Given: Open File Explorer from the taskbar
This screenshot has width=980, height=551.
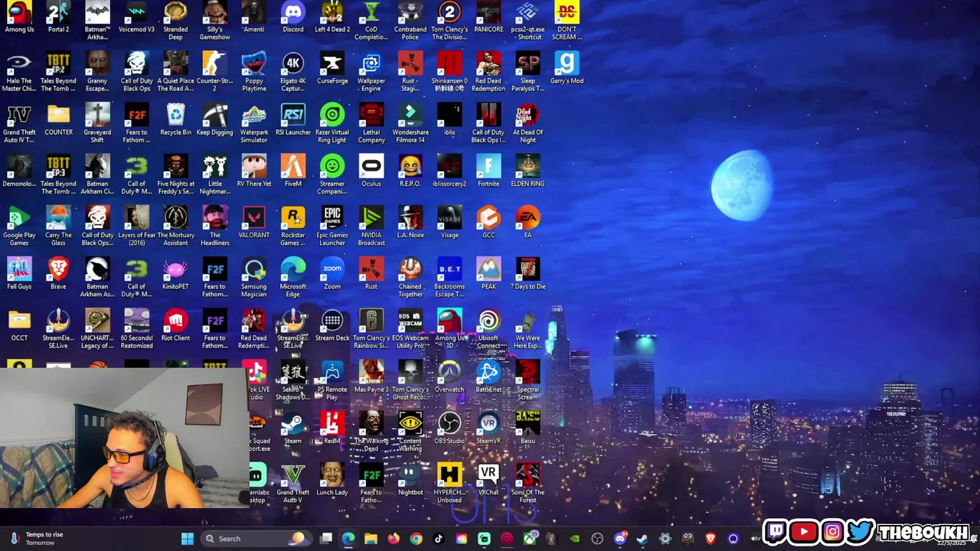Looking at the screenshot, I should (x=371, y=539).
